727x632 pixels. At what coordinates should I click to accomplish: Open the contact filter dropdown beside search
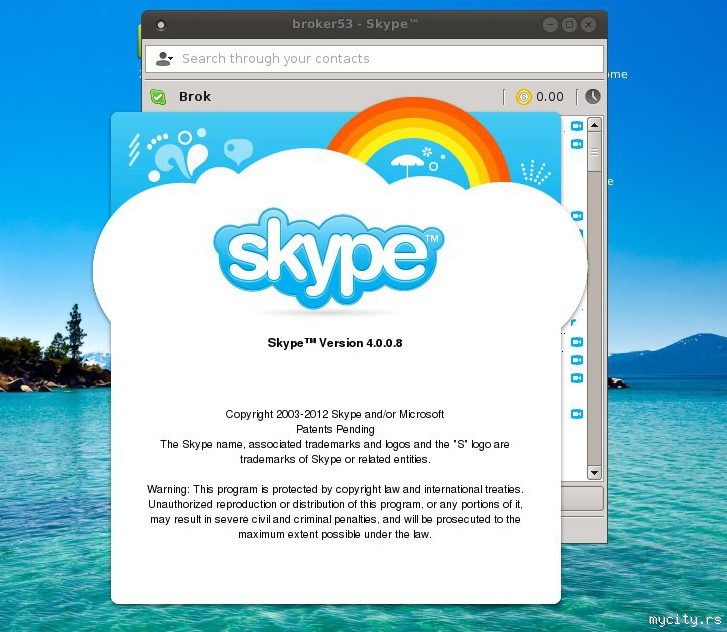pos(164,59)
